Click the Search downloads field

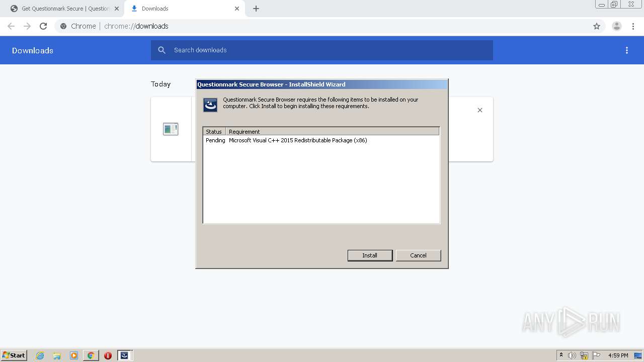pos(322,50)
